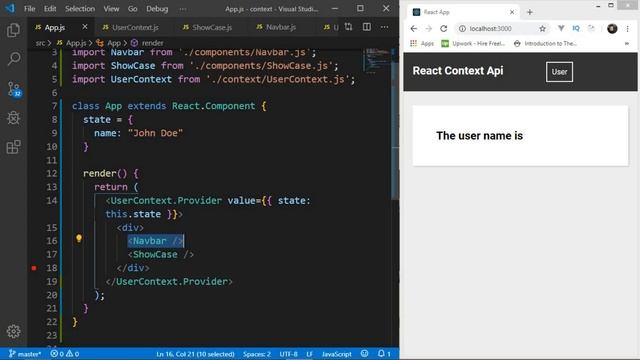
Task: Click the errors and warnings status indicator
Action: click(x=65, y=354)
